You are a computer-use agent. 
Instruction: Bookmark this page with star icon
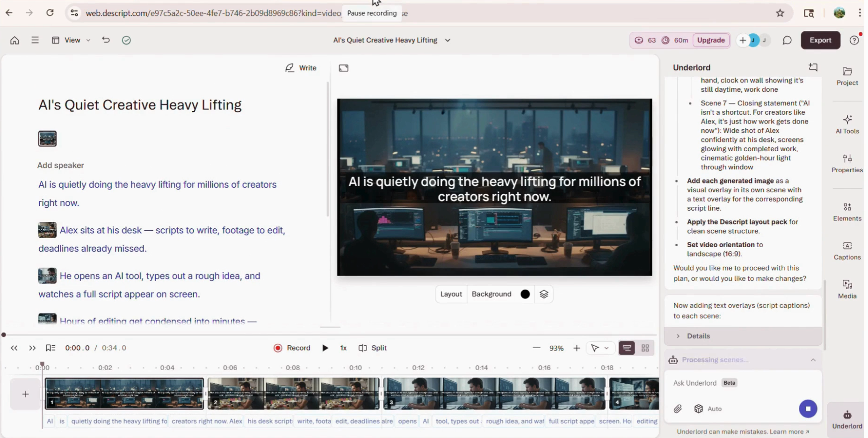tap(780, 13)
